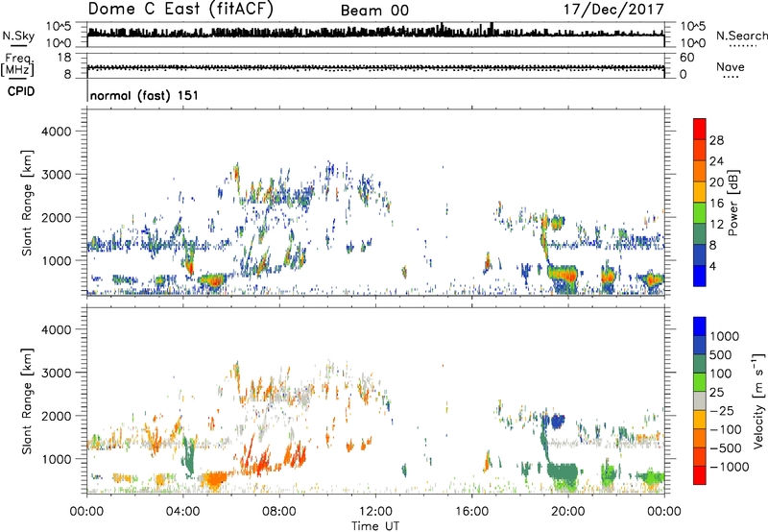
Task: Click the "N.Search" legend label
Action: point(741,36)
